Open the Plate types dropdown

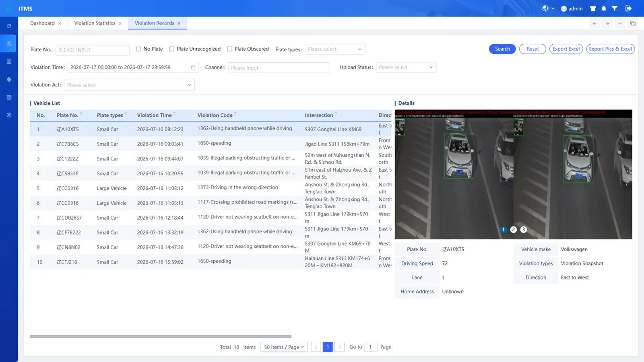coord(335,49)
